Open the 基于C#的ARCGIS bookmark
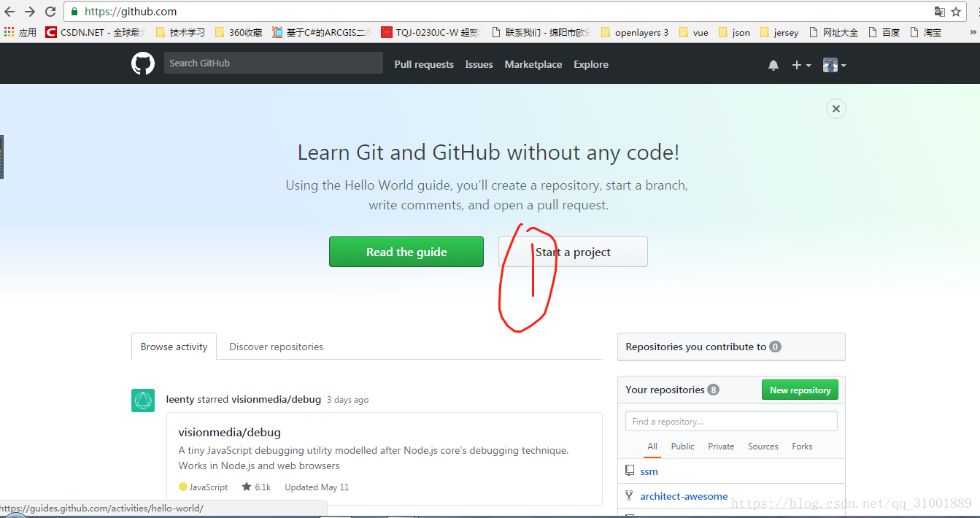Viewport: 980px width, 518px height. tap(322, 32)
